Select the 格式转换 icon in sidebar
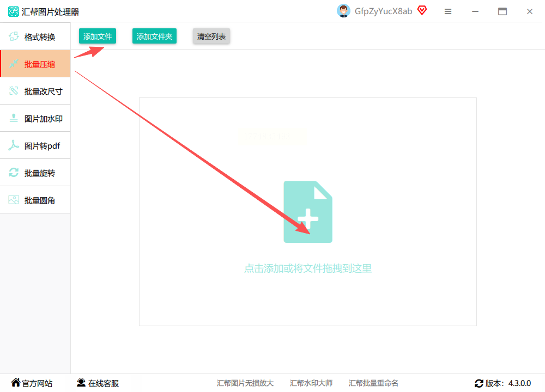This screenshot has width=545, height=392. [14, 36]
